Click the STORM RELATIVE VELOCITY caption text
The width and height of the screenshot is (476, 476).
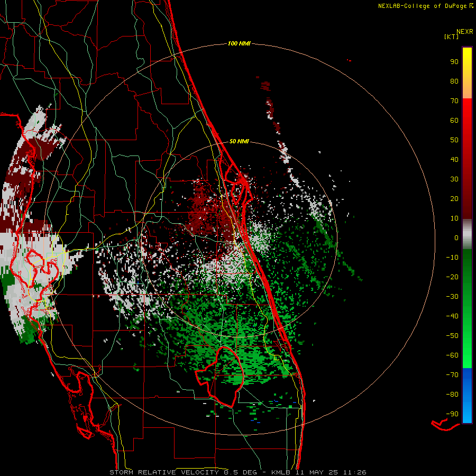click(164, 472)
